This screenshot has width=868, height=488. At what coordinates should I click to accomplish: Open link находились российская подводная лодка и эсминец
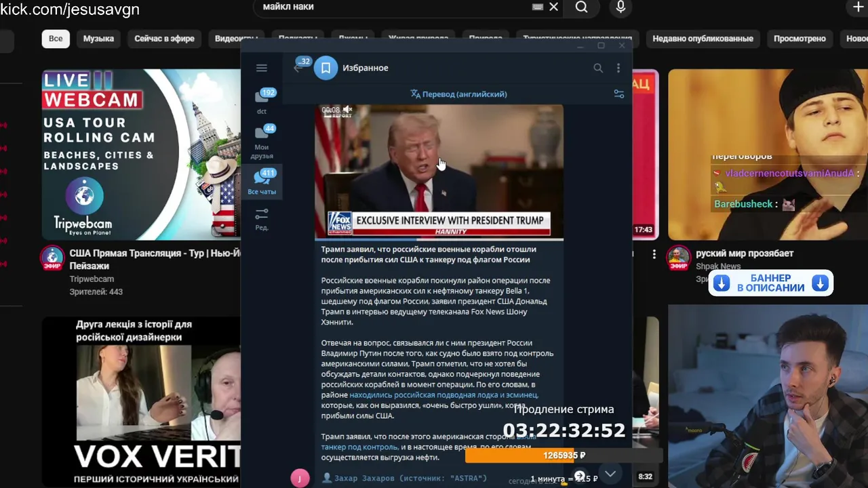point(443,394)
